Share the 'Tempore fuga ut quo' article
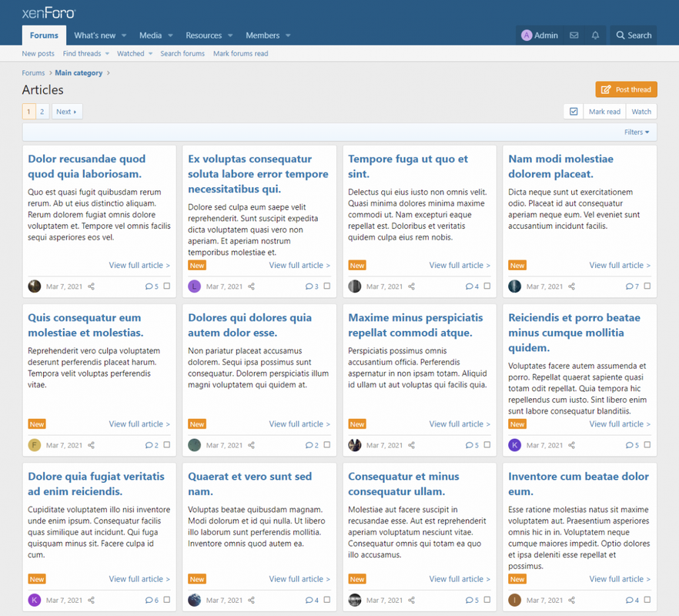 pos(411,286)
